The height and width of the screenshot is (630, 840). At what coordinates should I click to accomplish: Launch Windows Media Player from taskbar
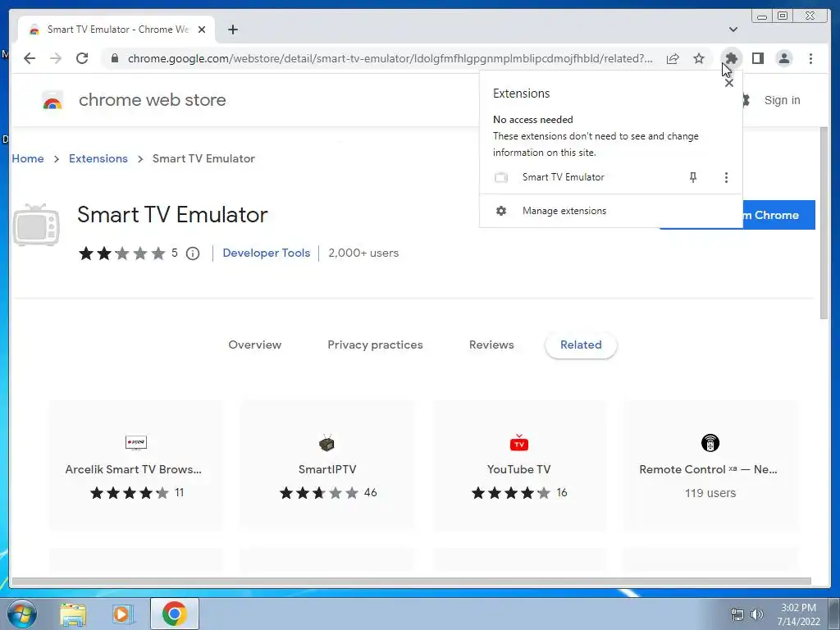123,614
